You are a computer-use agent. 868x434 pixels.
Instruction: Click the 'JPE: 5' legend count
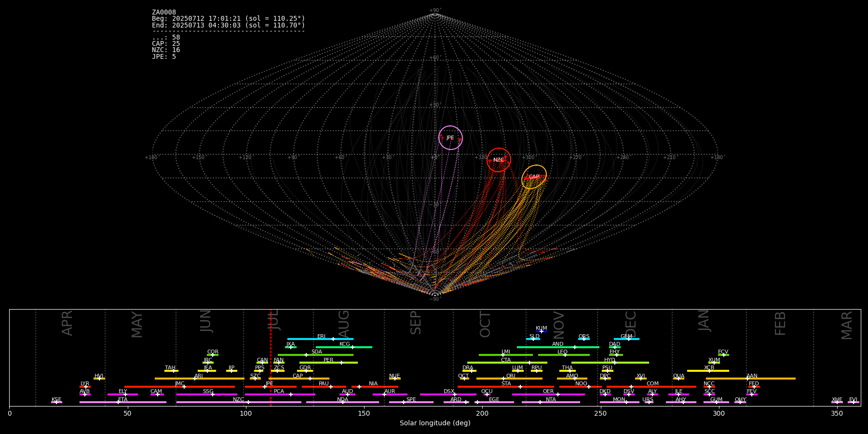164,57
